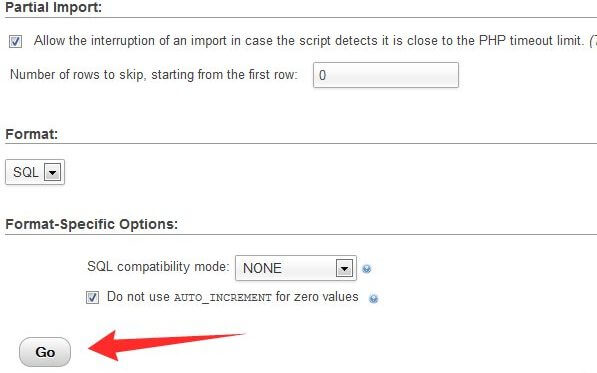Open help icon beside AUTO_INCREMENT option
The height and width of the screenshot is (373, 597).
point(374,299)
